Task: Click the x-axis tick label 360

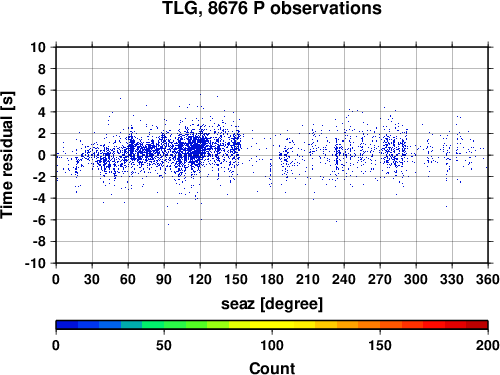Action: tap(488, 279)
